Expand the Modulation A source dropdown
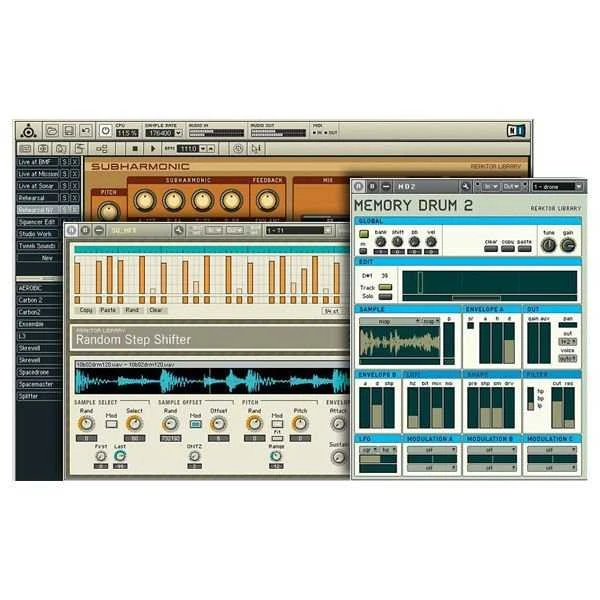The image size is (600, 600). [431, 451]
